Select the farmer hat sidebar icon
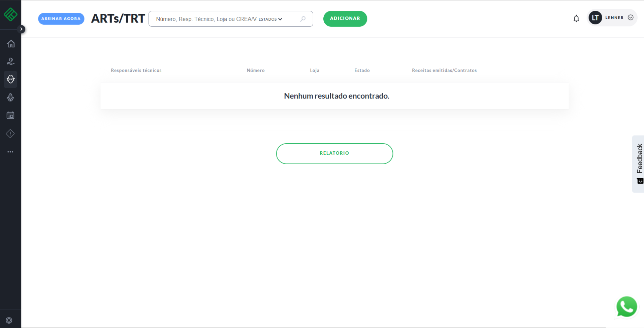This screenshot has width=644, height=328. click(11, 79)
